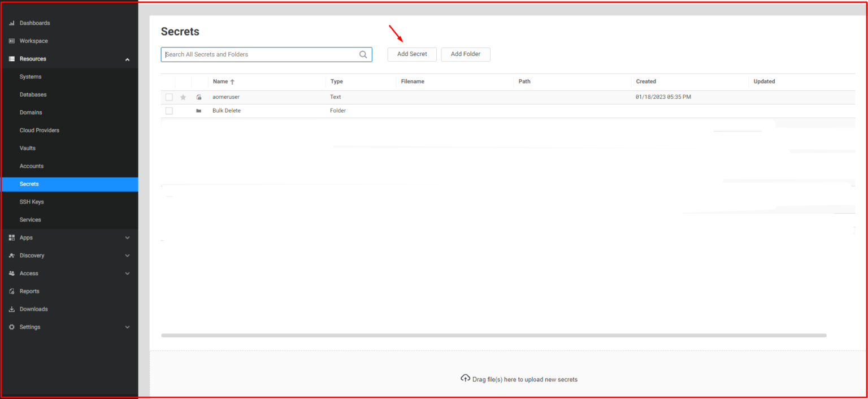Click the Downloads icon in sidebar
Image resolution: width=868 pixels, height=399 pixels.
tap(11, 309)
